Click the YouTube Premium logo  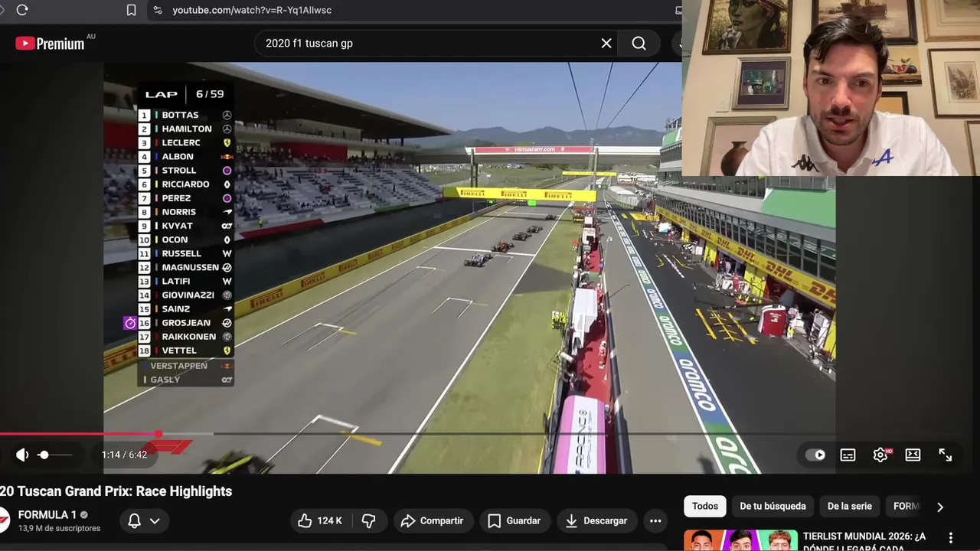click(x=51, y=43)
